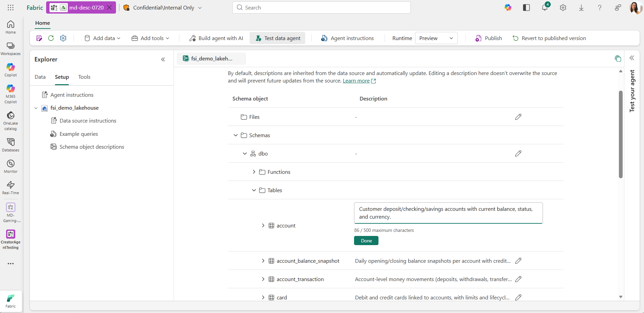This screenshot has height=313, width=644.
Task: Open the Runtime Preview dropdown
Action: [436, 38]
